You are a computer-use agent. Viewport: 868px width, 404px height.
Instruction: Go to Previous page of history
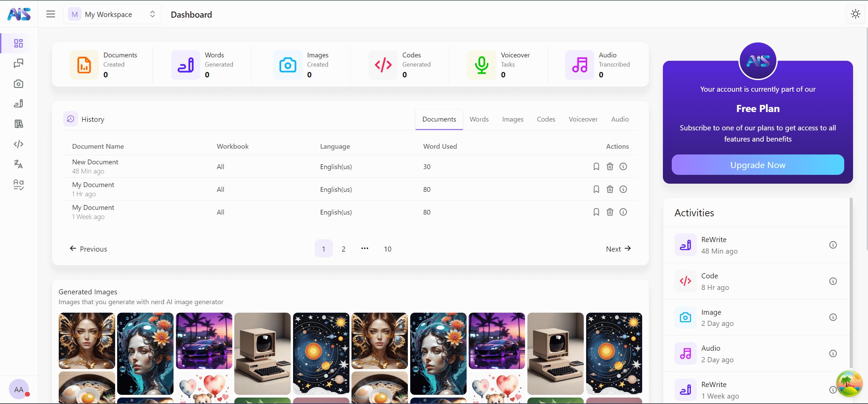pyautogui.click(x=88, y=249)
